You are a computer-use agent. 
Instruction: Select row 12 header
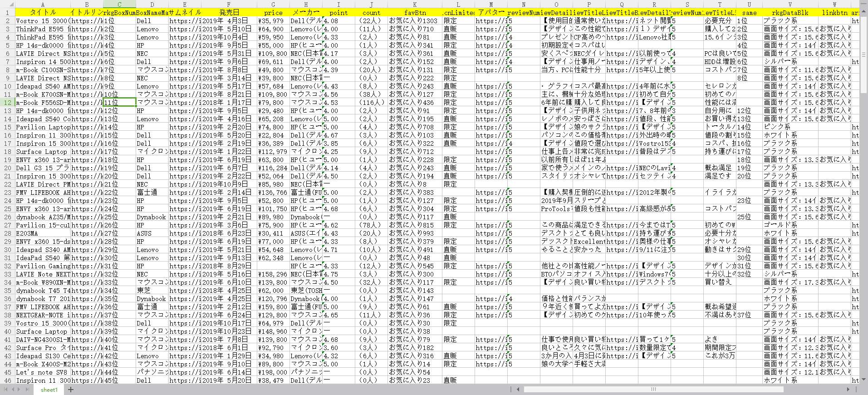point(7,103)
